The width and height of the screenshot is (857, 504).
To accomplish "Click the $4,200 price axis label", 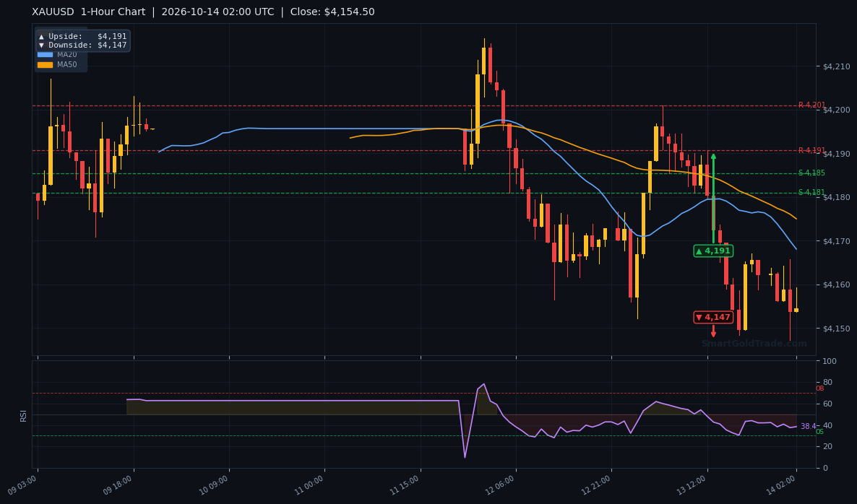I will click(x=836, y=110).
